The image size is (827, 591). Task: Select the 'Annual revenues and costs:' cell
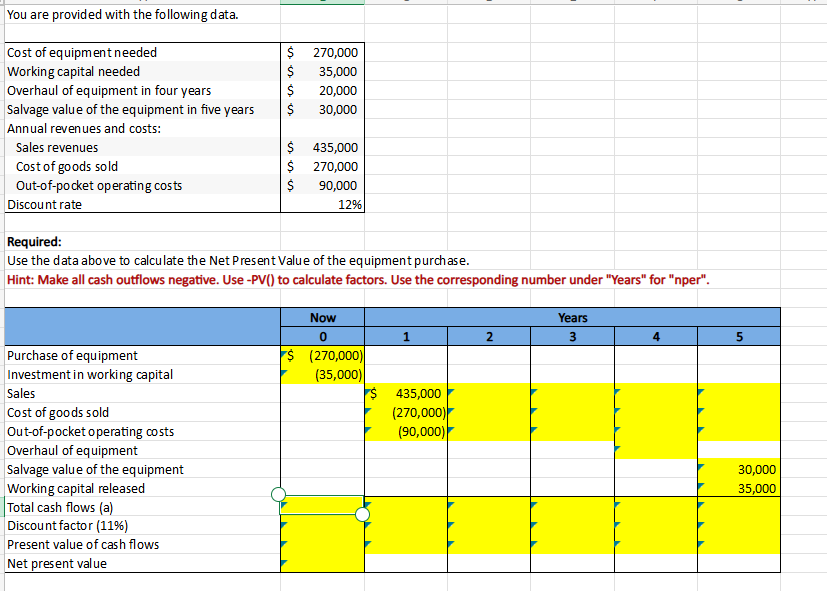[x=142, y=129]
